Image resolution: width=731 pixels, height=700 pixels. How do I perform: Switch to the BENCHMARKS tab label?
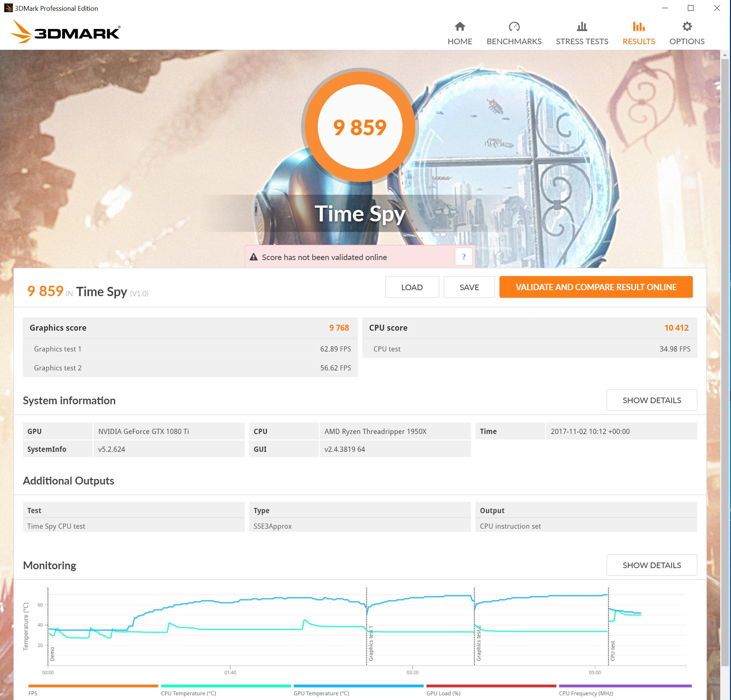click(x=514, y=41)
